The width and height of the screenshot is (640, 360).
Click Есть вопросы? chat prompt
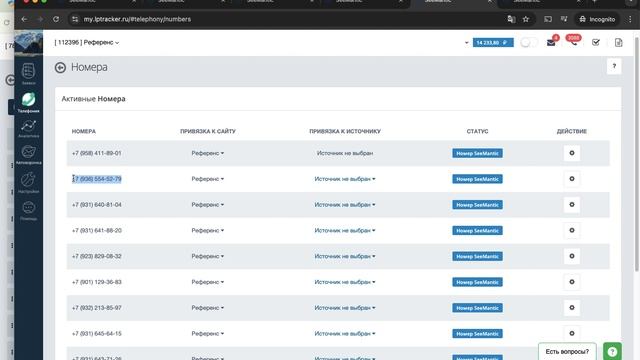click(567, 351)
